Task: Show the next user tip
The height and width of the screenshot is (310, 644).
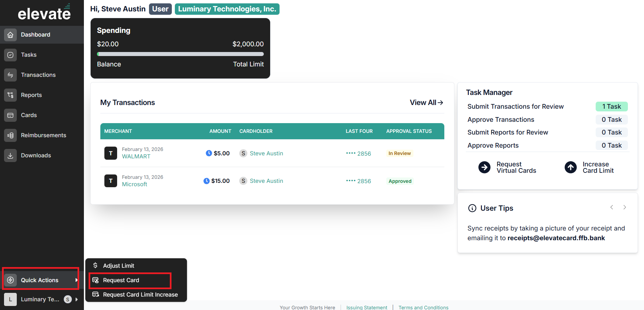Action: tap(625, 207)
